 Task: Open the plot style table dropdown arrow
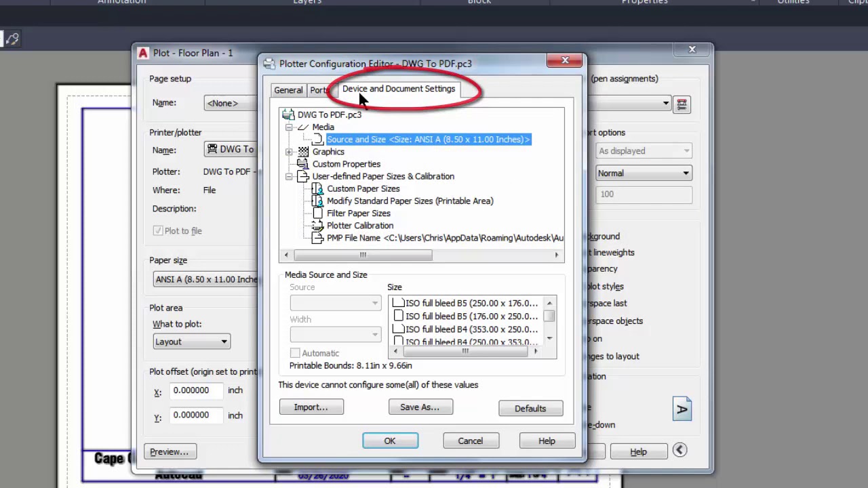click(666, 104)
